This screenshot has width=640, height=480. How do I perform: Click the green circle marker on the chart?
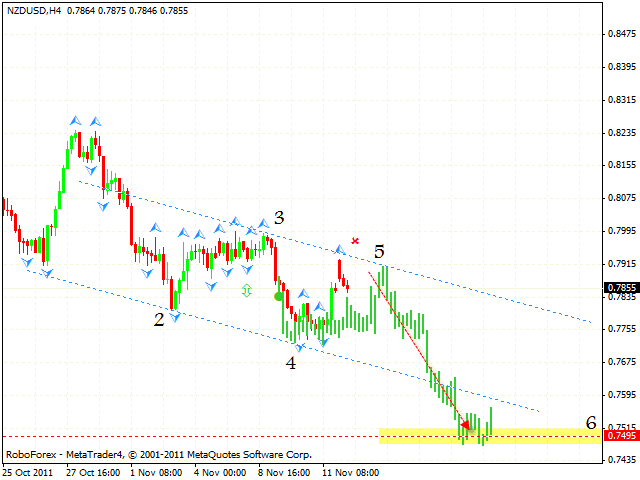tap(278, 296)
